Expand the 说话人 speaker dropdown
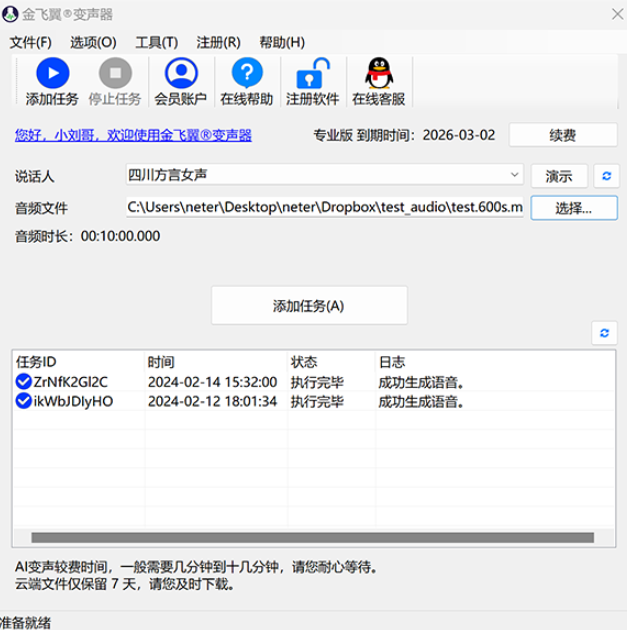This screenshot has height=630, width=627. pyautogui.click(x=514, y=175)
